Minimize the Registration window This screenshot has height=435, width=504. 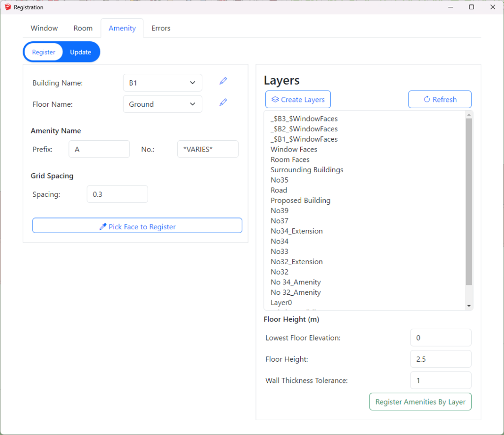450,7
